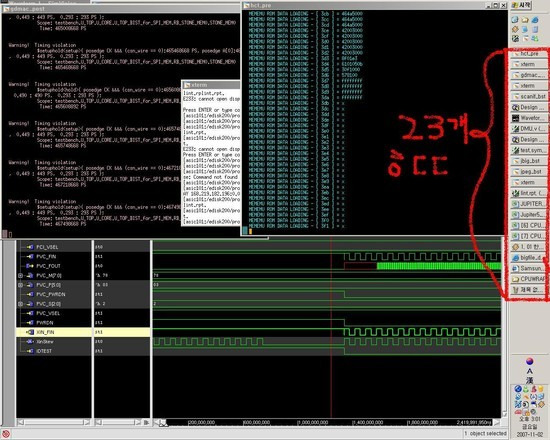
Task: Click the '1 object selected' status text
Action: [485, 434]
